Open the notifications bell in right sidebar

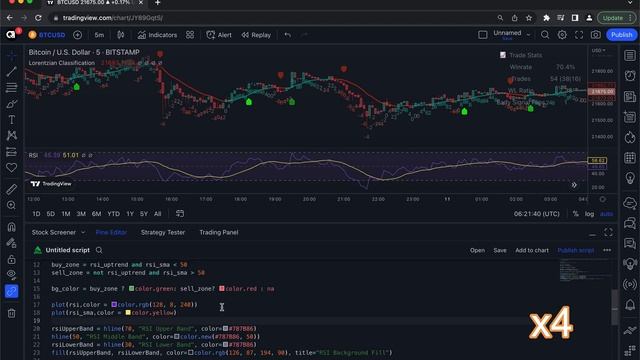[630, 304]
